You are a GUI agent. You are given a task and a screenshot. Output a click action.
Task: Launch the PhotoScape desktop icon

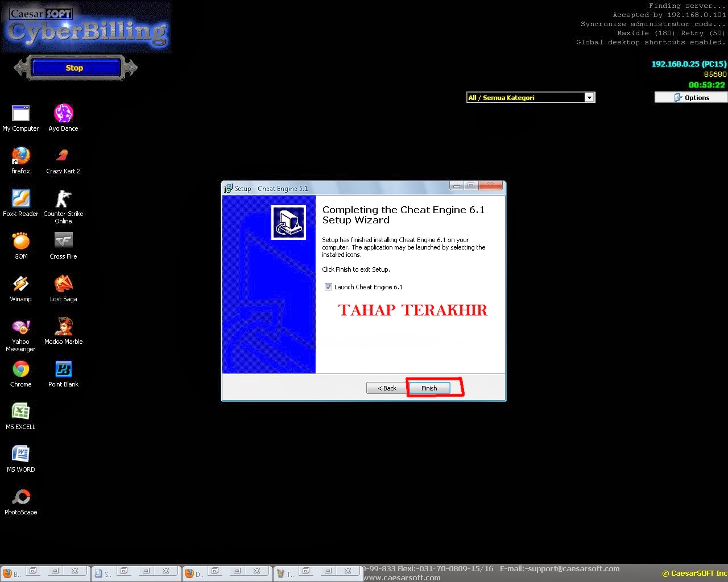[20, 501]
